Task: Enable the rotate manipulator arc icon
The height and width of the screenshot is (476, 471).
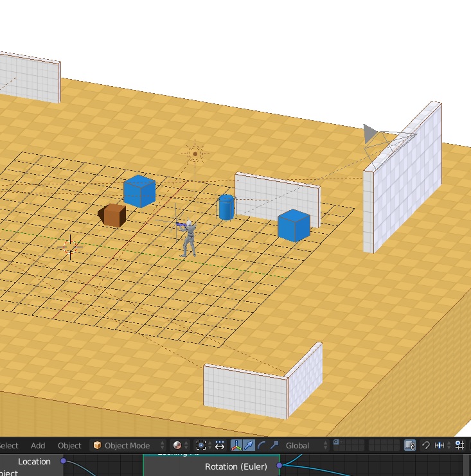Action: (x=261, y=445)
